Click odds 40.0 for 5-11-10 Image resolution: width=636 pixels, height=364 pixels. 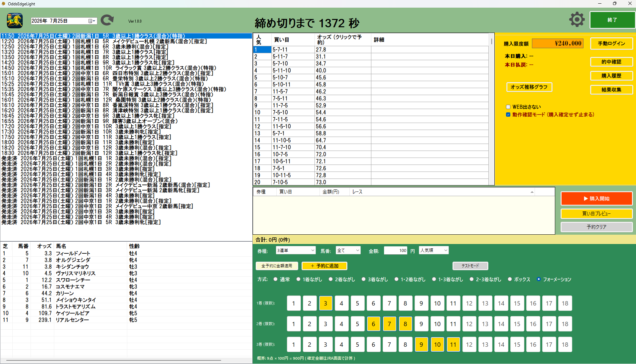coord(343,70)
